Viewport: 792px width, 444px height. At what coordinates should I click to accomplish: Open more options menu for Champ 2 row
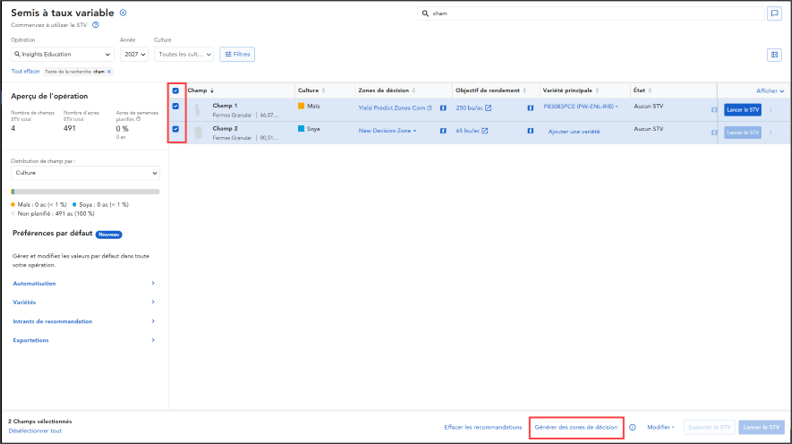pyautogui.click(x=771, y=132)
